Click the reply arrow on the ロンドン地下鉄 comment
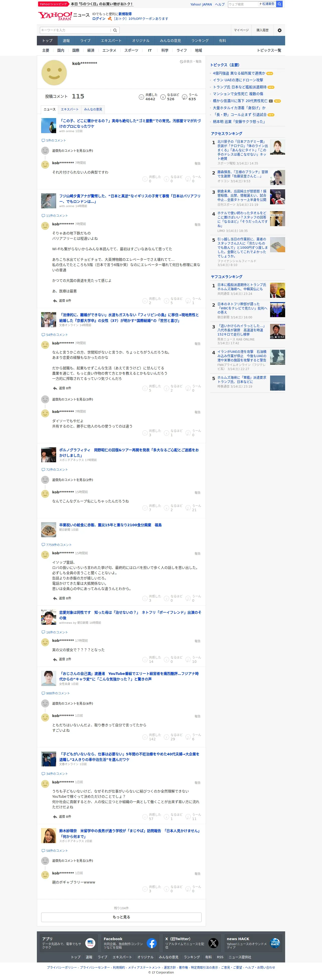Screen dimensions: 322x980 click(x=55, y=301)
